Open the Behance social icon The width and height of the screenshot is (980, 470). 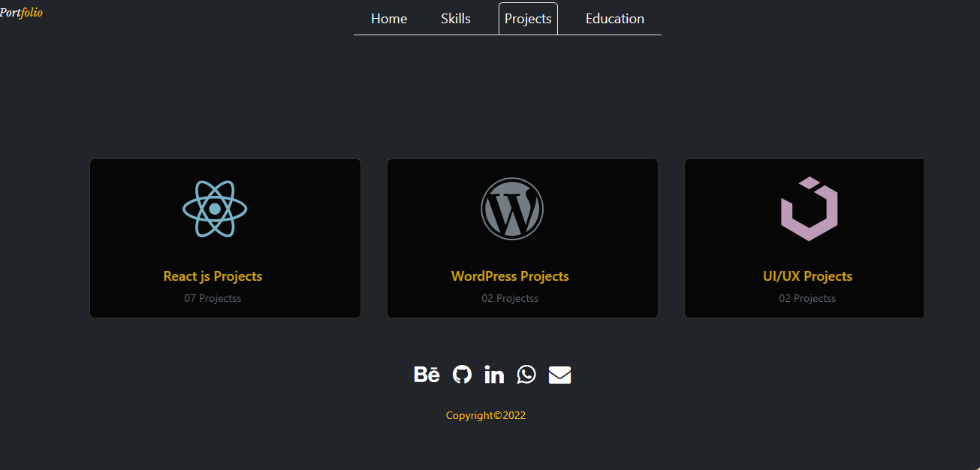tap(427, 374)
